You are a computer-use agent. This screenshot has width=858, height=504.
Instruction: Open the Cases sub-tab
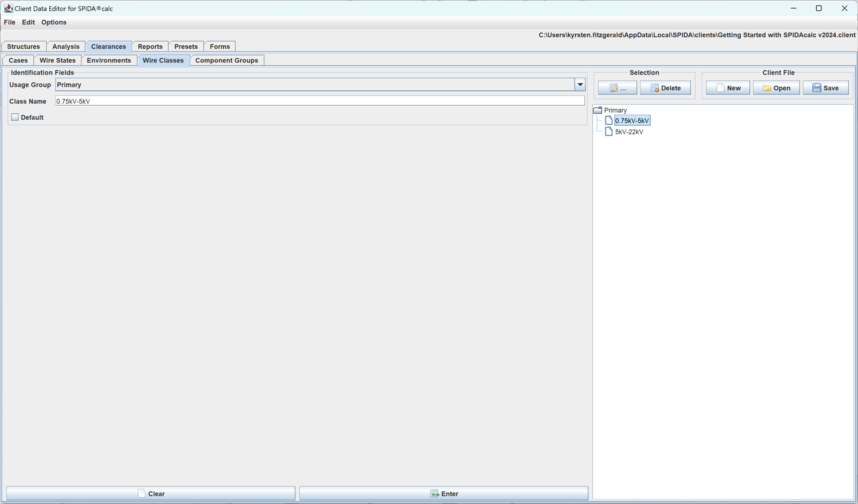pos(18,60)
